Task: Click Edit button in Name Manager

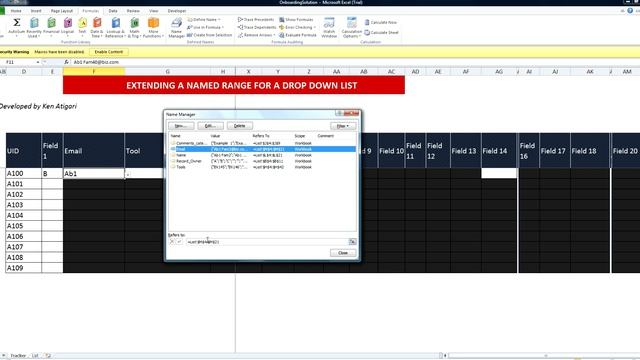Action: 210,126
